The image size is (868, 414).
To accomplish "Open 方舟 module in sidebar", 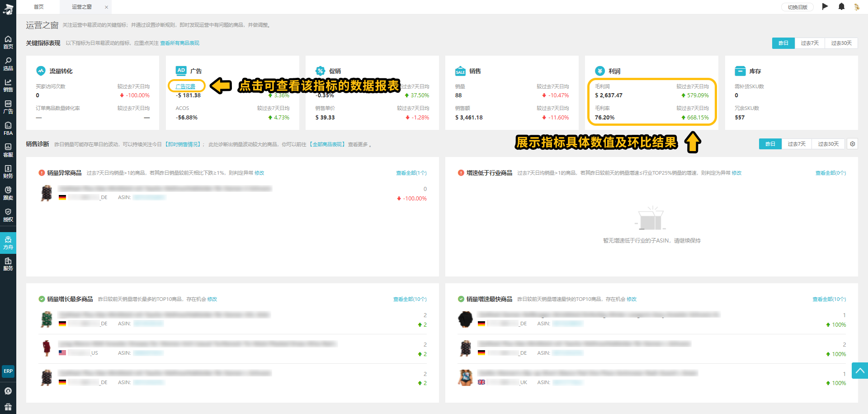I will [x=8, y=243].
